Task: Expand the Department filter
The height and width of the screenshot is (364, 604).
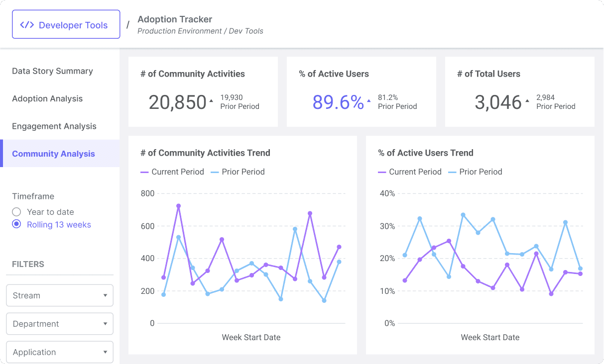Action: tap(59, 323)
